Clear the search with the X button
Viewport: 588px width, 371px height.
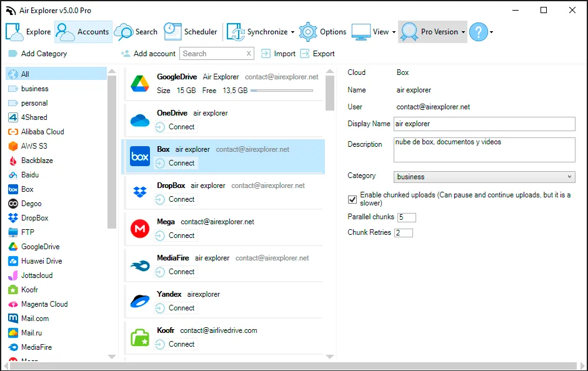[249, 54]
